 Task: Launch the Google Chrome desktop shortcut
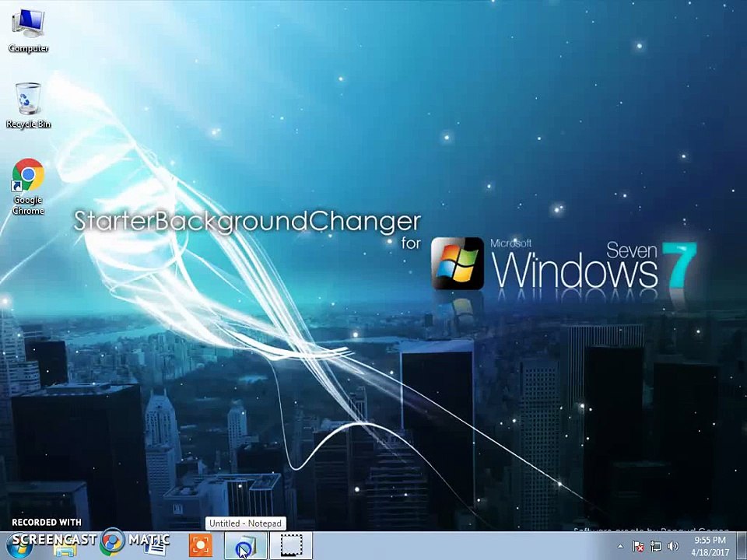(28, 187)
